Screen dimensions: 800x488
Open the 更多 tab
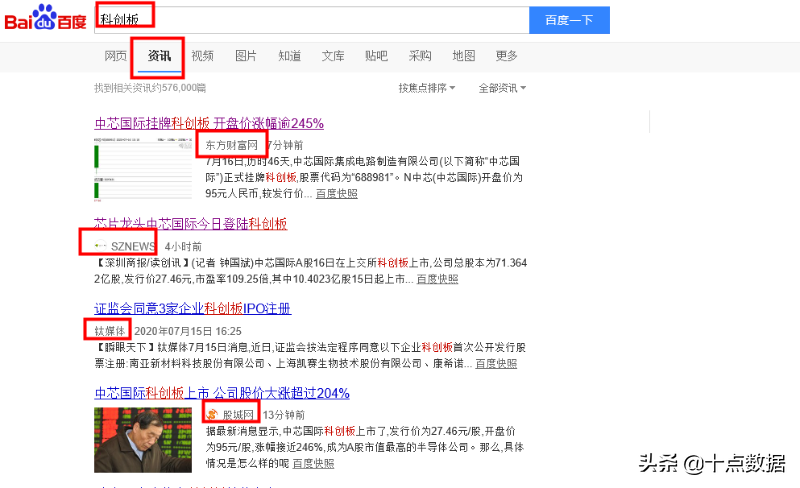click(507, 56)
